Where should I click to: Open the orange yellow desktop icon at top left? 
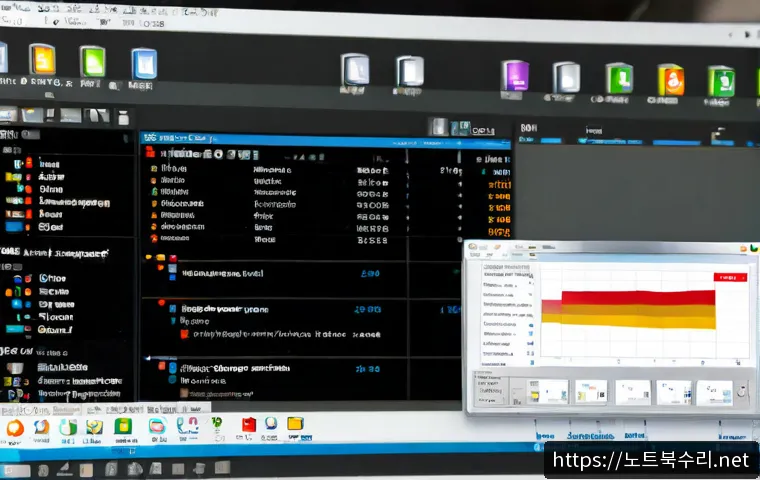pos(42,59)
